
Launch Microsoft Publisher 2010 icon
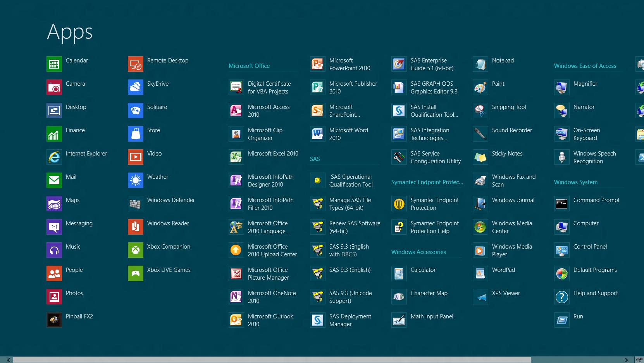tap(318, 87)
